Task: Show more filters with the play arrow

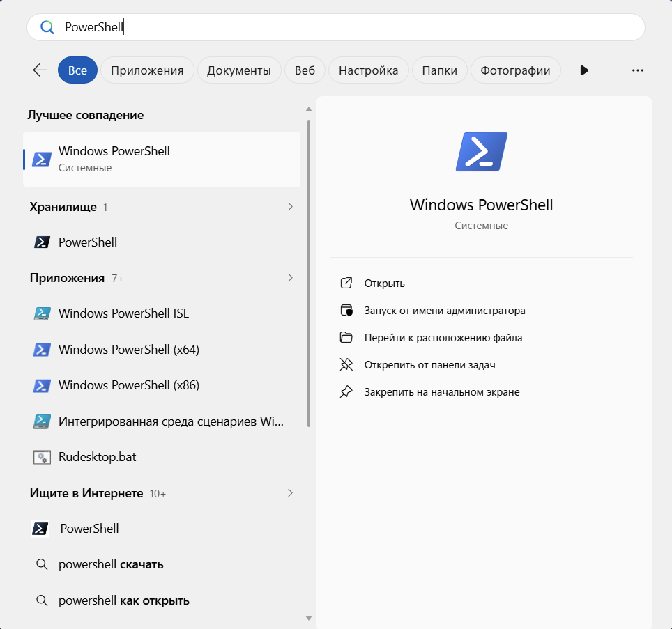Action: tap(583, 70)
